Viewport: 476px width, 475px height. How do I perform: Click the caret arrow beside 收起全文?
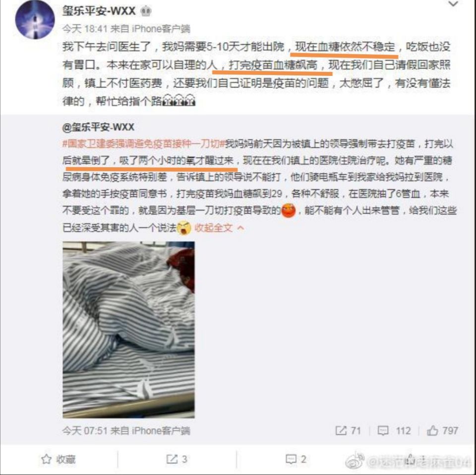point(240,228)
